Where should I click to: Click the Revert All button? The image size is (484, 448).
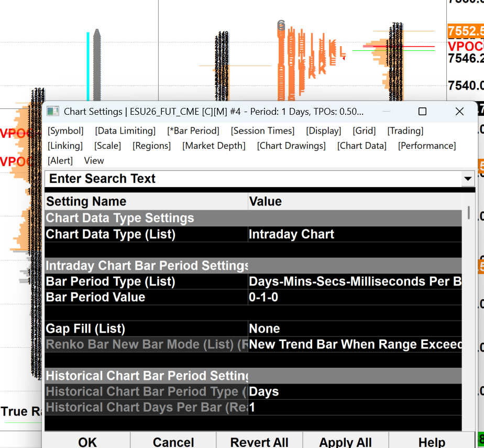click(x=259, y=442)
